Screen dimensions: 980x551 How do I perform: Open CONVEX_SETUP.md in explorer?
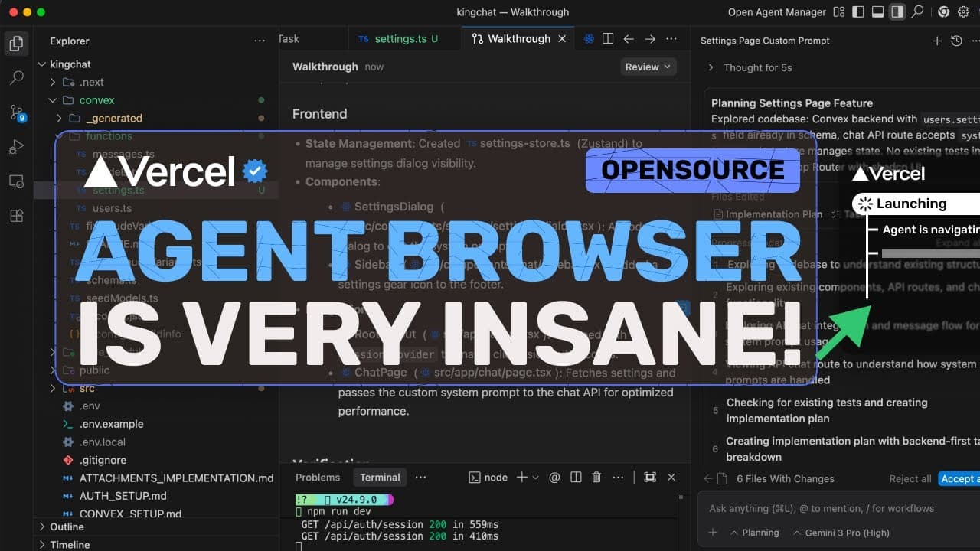pyautogui.click(x=130, y=514)
